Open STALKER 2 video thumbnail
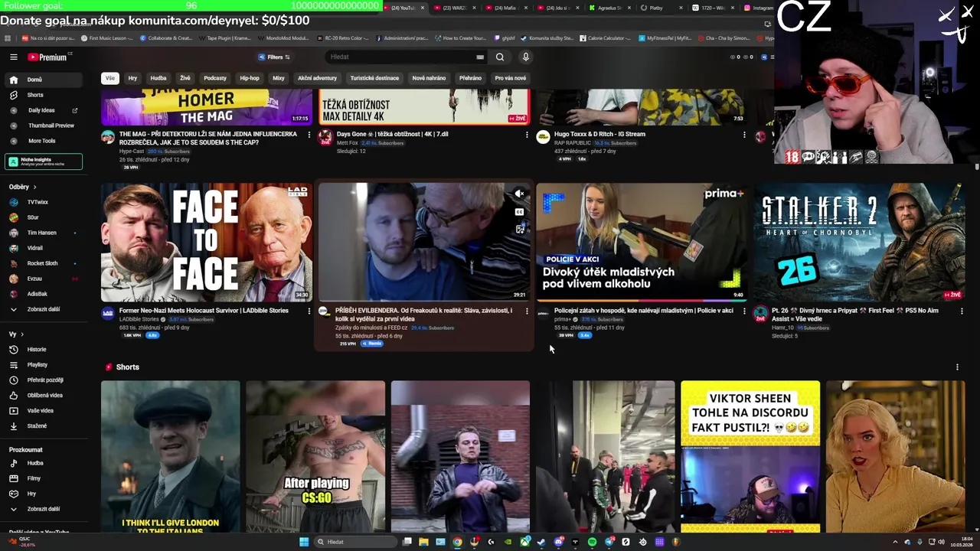Viewport: 980px width, 551px height. coord(859,243)
